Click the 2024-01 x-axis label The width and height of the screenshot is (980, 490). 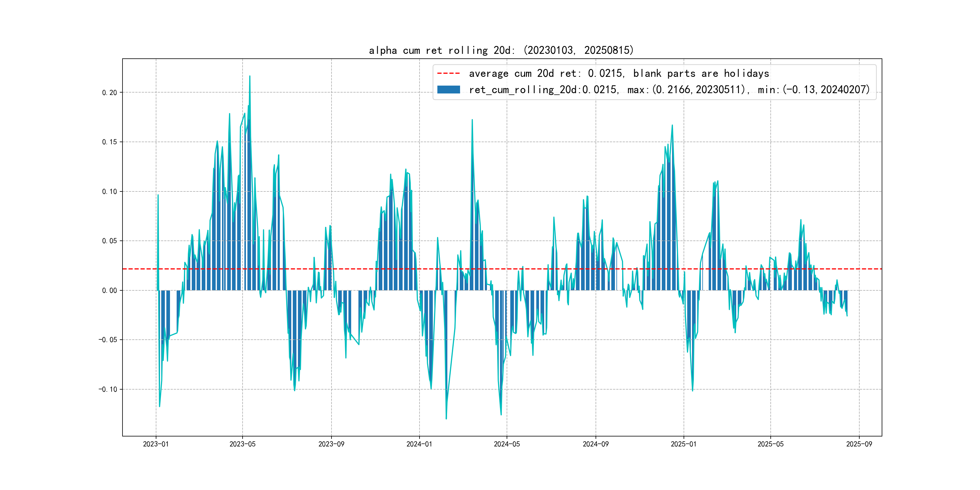click(x=419, y=444)
